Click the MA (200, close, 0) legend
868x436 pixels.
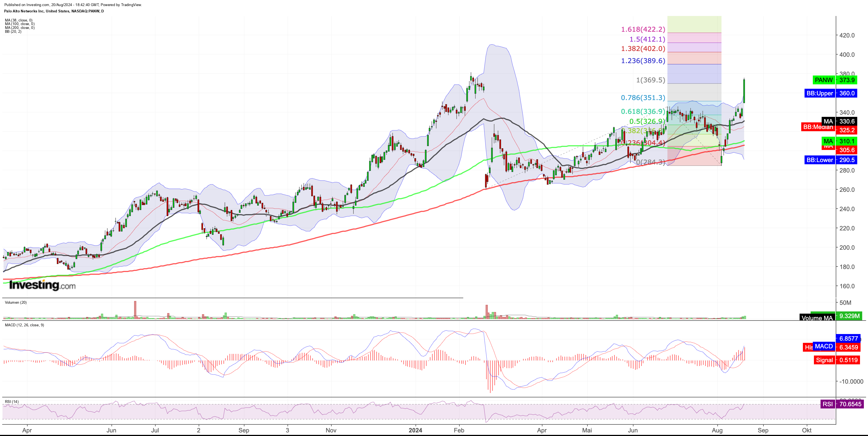tap(20, 28)
